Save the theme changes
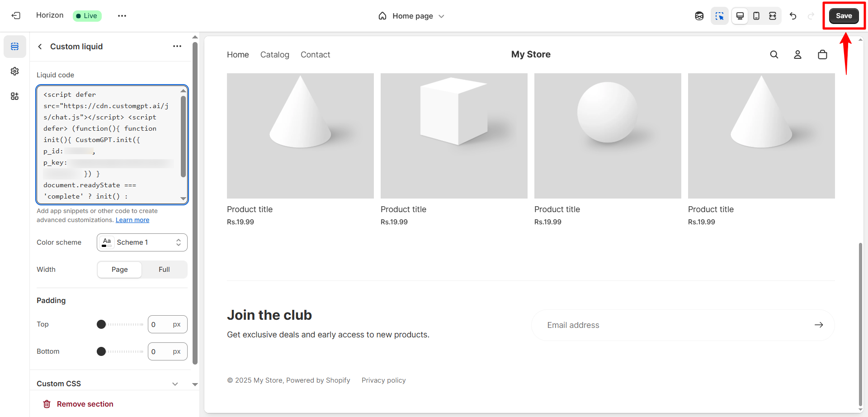 click(844, 16)
